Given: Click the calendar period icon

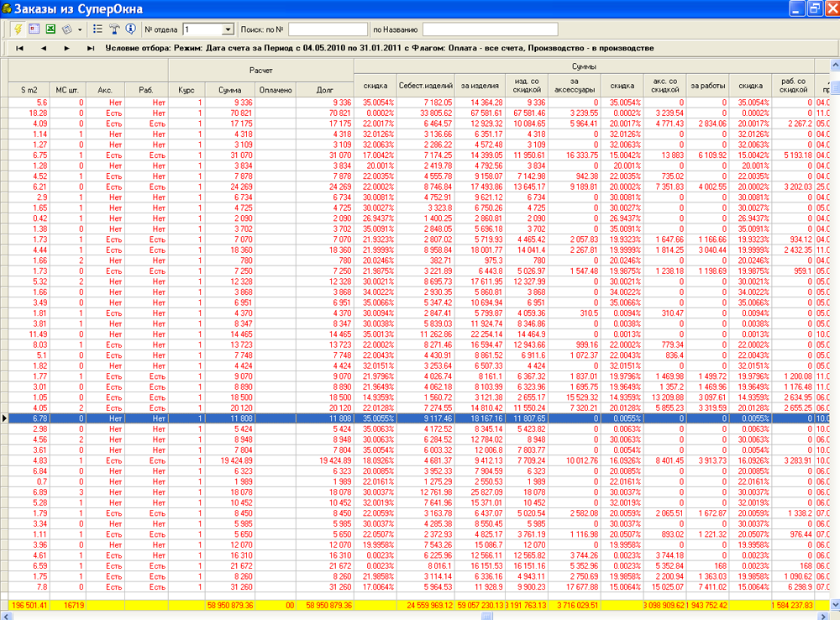Looking at the screenshot, I should (34, 29).
